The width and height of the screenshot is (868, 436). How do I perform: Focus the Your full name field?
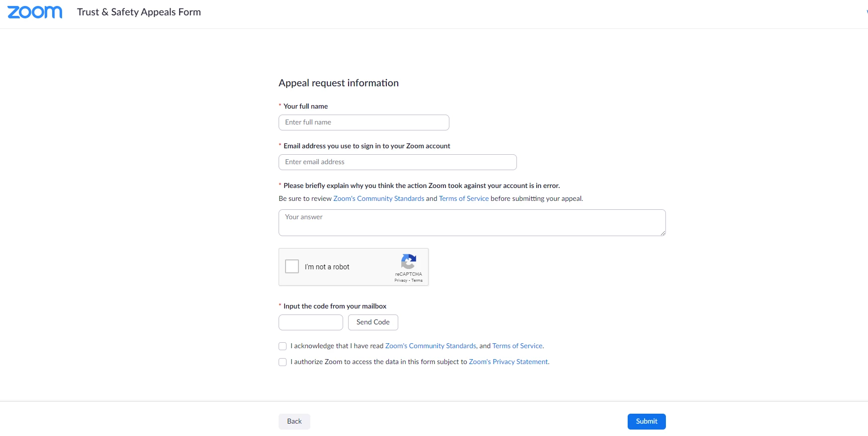pyautogui.click(x=364, y=123)
